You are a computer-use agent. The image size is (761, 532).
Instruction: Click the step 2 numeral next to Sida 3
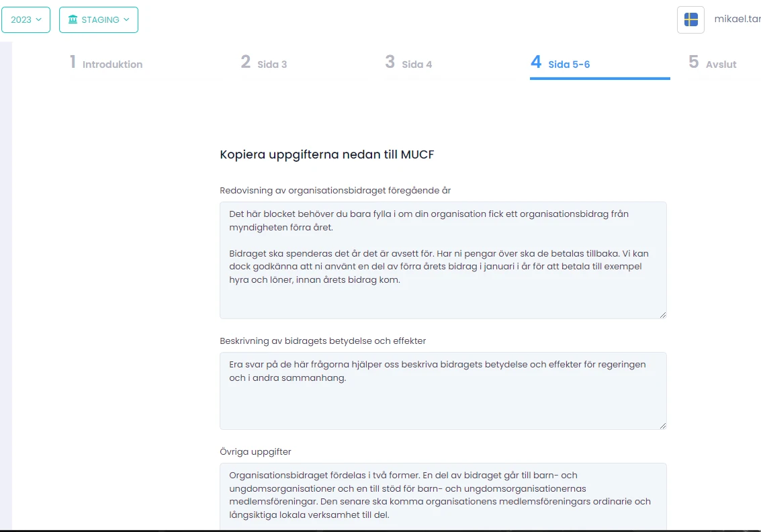246,61
